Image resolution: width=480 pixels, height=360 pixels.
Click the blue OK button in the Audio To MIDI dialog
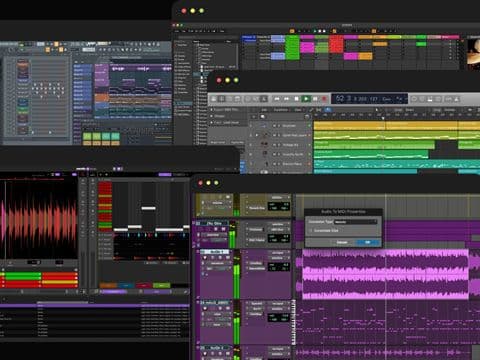(x=367, y=242)
